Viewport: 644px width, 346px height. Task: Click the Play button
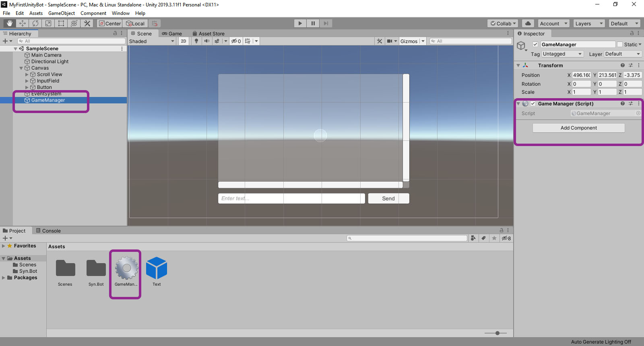coord(300,23)
